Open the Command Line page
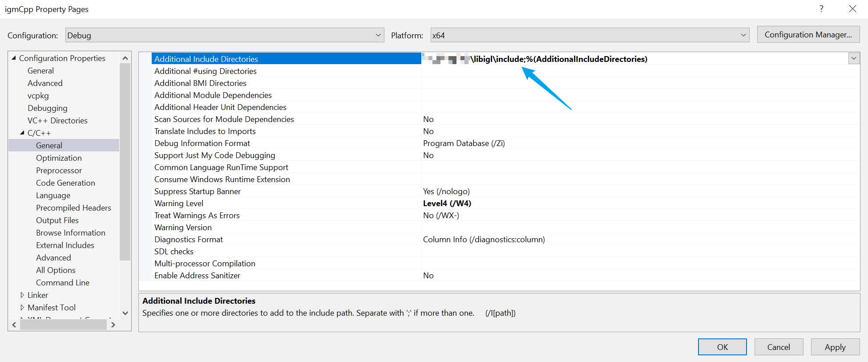 coord(62,282)
